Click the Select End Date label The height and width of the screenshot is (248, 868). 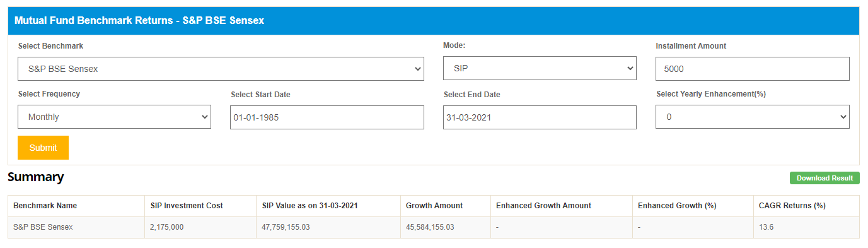[472, 95]
